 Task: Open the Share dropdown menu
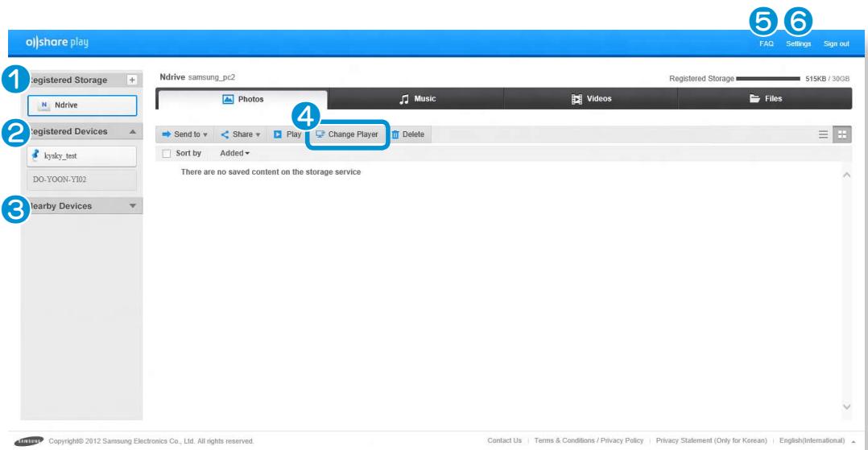click(240, 134)
